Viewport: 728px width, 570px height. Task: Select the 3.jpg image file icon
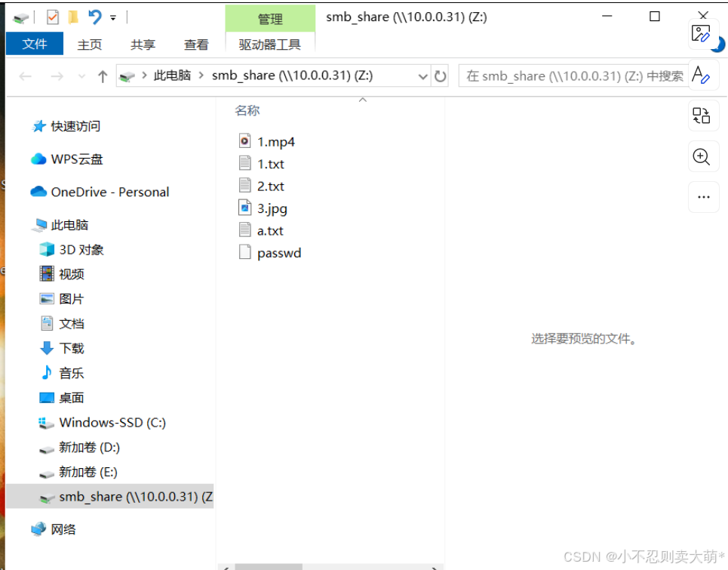pos(244,208)
